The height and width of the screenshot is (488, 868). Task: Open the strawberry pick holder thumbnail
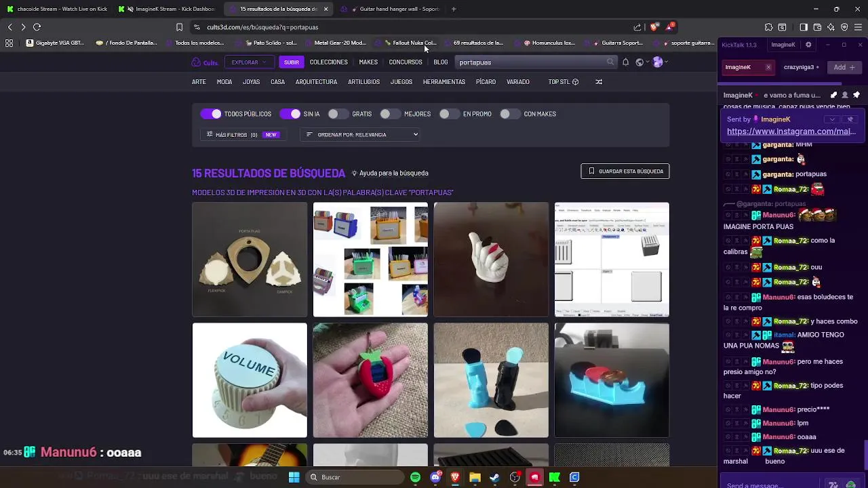click(x=370, y=380)
